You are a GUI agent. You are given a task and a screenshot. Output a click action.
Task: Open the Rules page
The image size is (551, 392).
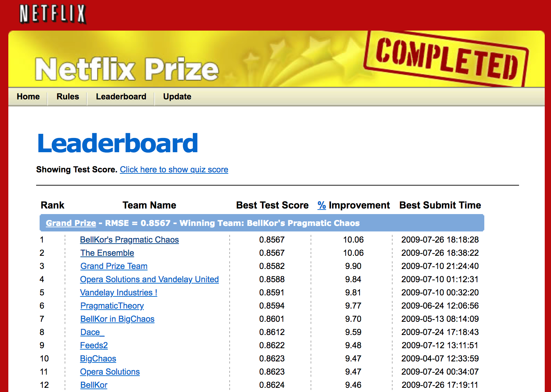[x=68, y=97]
